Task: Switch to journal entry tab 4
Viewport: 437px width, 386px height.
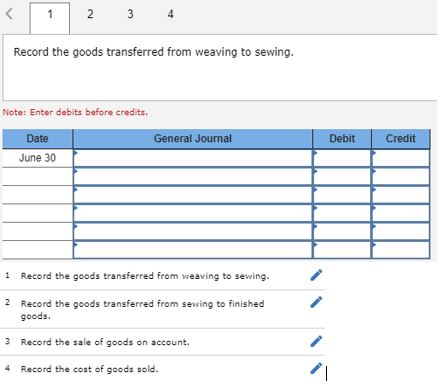Action: pos(170,14)
